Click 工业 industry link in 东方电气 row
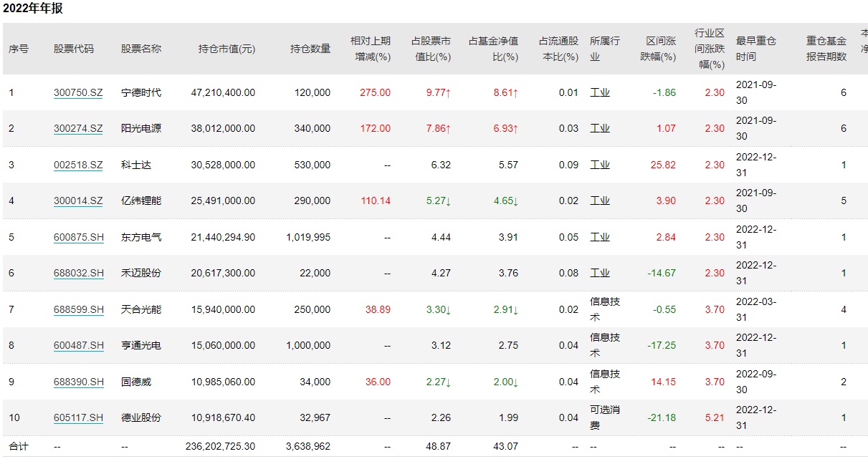Image resolution: width=868 pixels, height=459 pixels. 600,237
